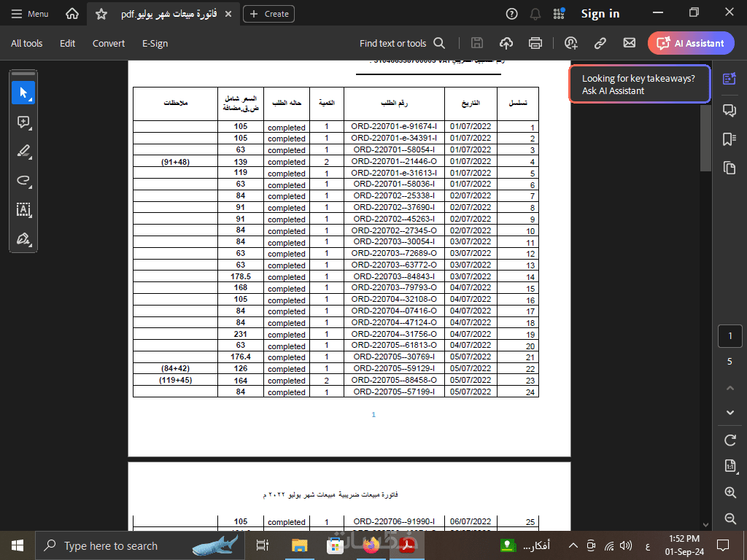Image resolution: width=747 pixels, height=560 pixels.
Task: Click the (91+48) note cell
Action: coord(175,162)
